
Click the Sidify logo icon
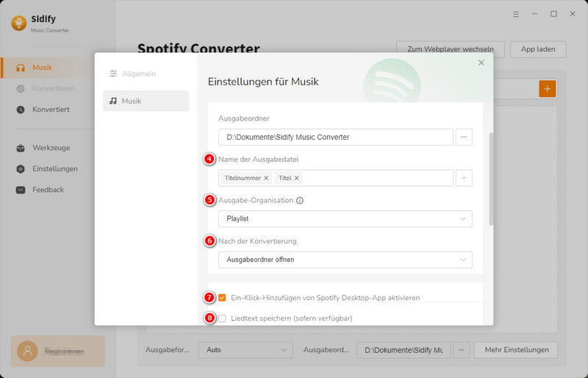click(19, 24)
